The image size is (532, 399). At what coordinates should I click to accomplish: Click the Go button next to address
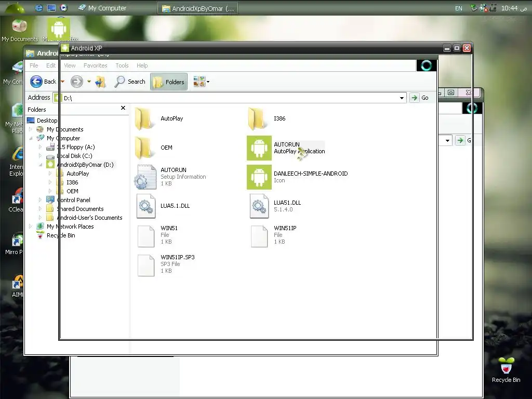point(419,98)
